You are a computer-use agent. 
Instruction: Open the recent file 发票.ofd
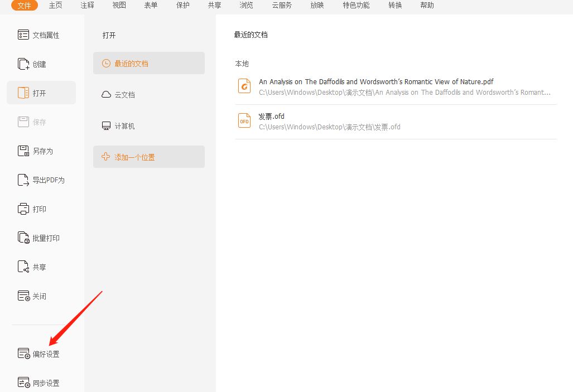click(271, 117)
